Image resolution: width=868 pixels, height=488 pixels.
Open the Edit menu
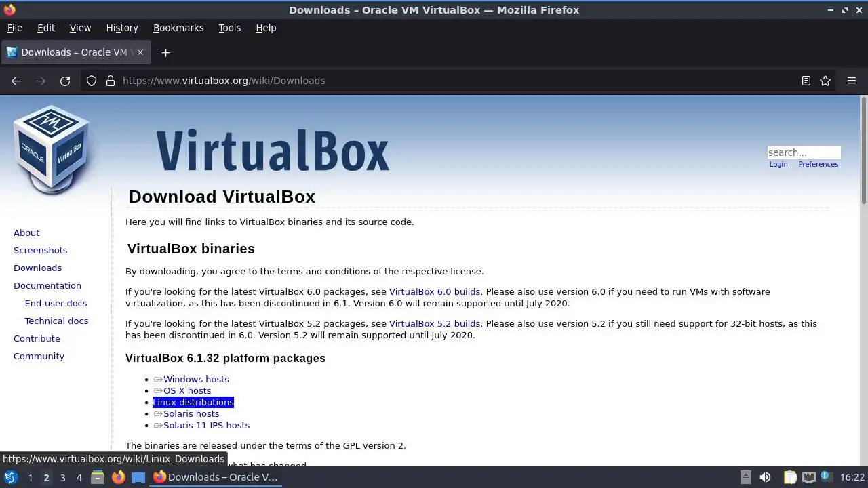coord(46,28)
